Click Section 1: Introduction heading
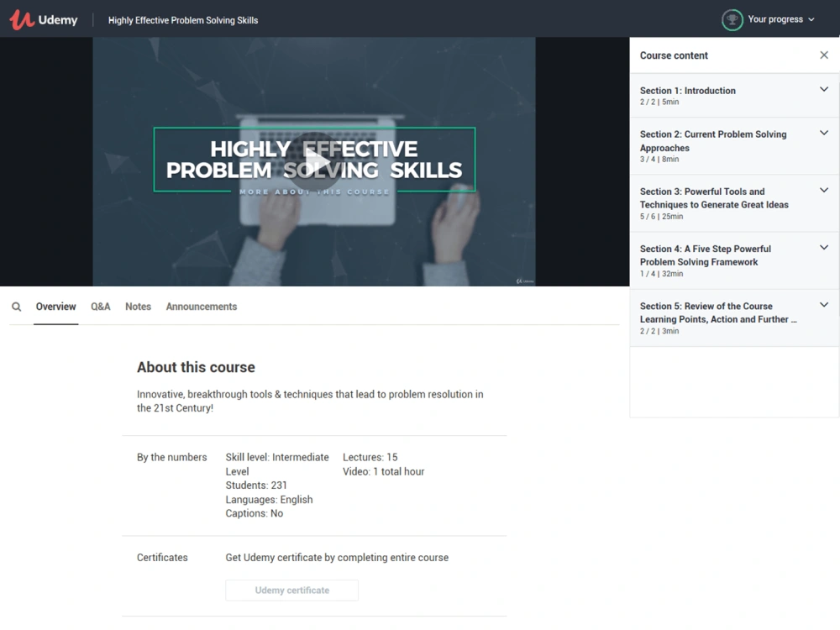Viewport: 840px width, 630px height. click(687, 91)
